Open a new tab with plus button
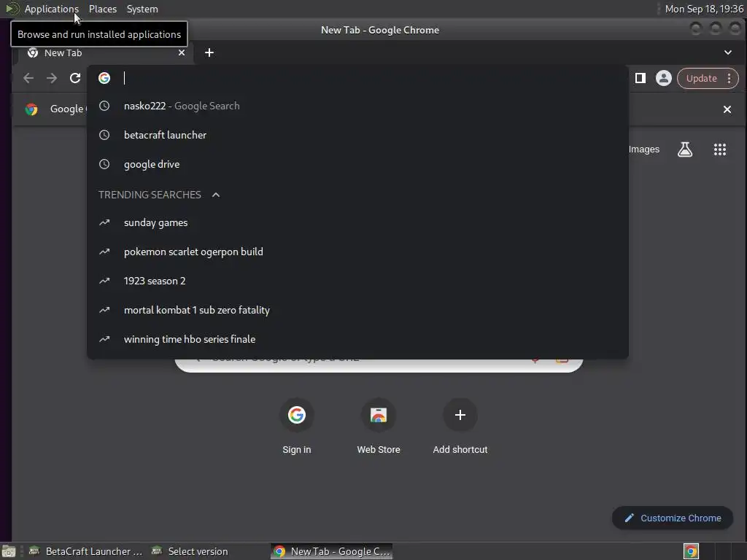This screenshot has width=747, height=560. point(209,52)
